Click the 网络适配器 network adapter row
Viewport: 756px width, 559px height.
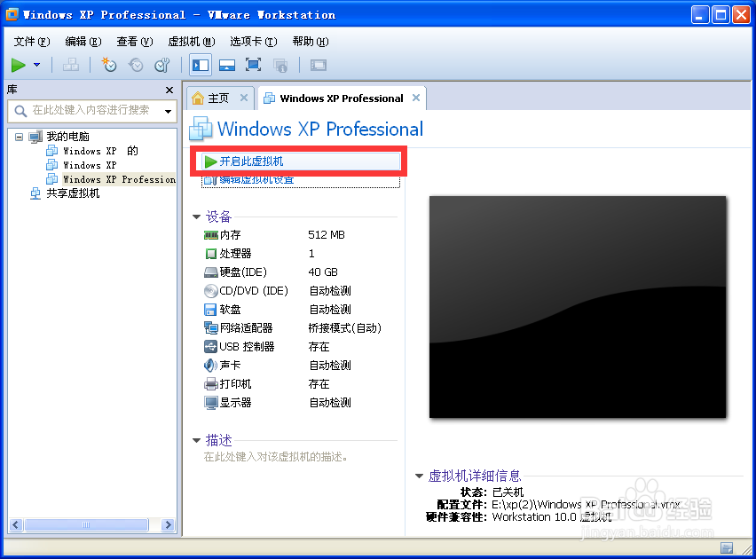(x=299, y=328)
